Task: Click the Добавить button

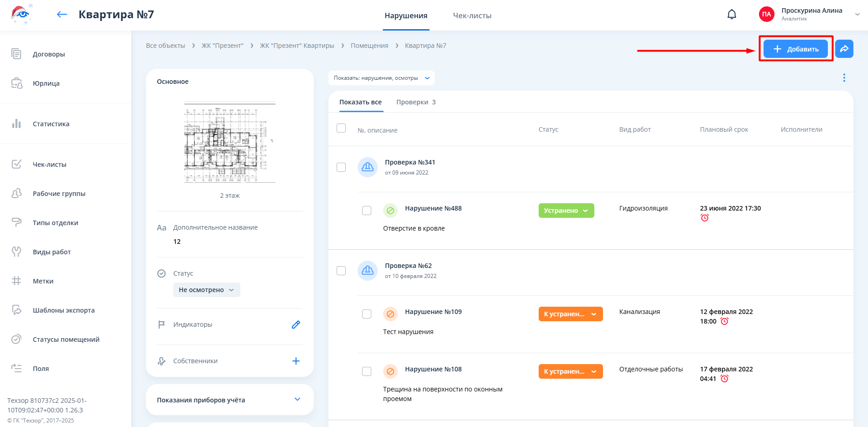Action: [x=795, y=49]
